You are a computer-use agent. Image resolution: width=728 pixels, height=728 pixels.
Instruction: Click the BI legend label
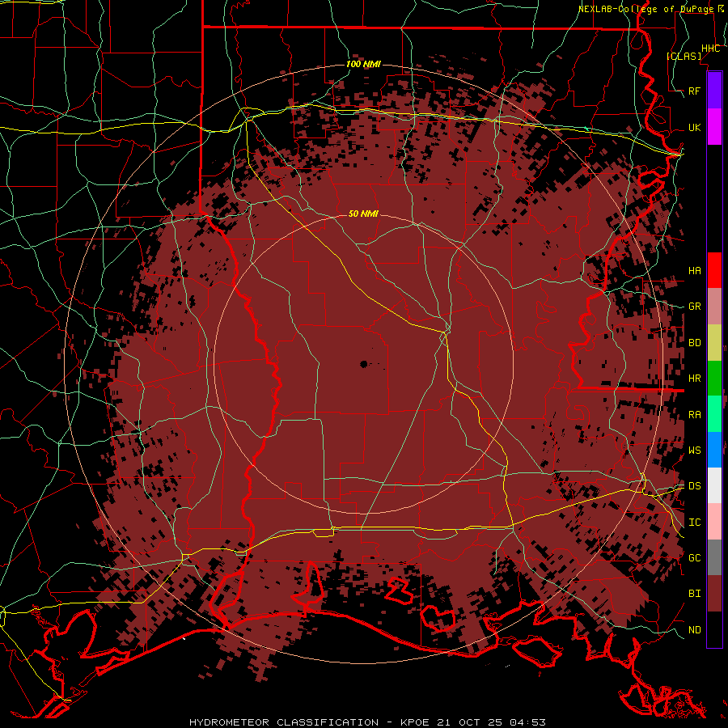(694, 594)
